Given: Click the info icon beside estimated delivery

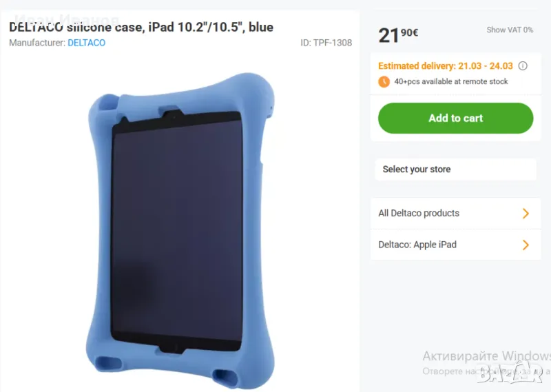Looking at the screenshot, I should pyautogui.click(x=523, y=65).
